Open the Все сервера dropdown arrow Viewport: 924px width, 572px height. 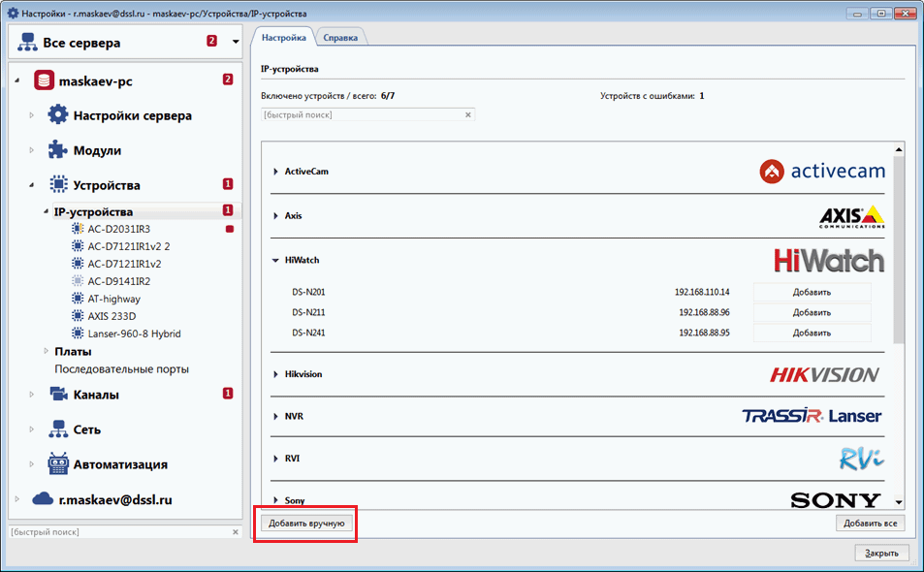pos(235,43)
